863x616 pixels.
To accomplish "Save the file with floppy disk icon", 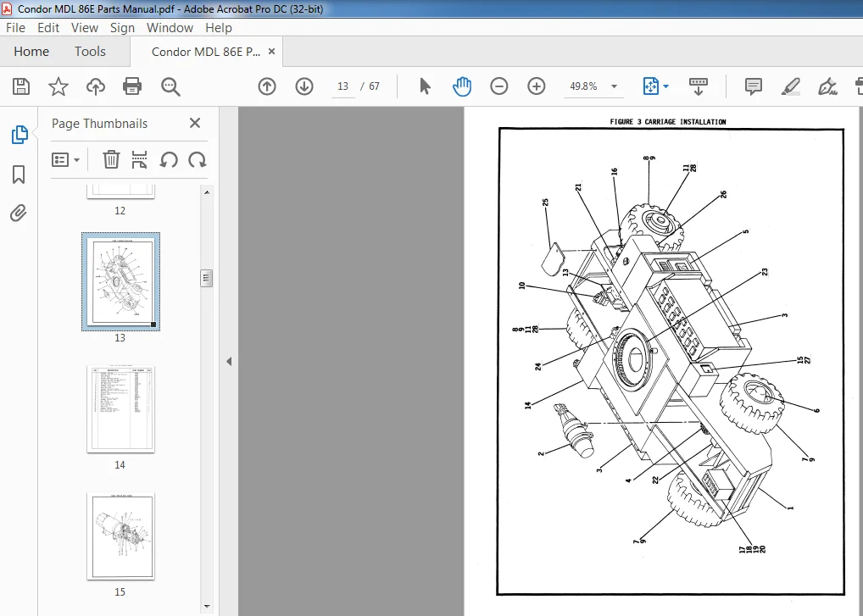I will (x=21, y=86).
